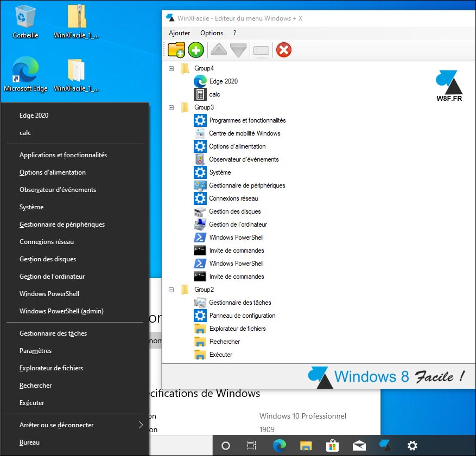Click the move down arrow toolbar icon
The height and width of the screenshot is (456, 476).
pyautogui.click(x=238, y=50)
